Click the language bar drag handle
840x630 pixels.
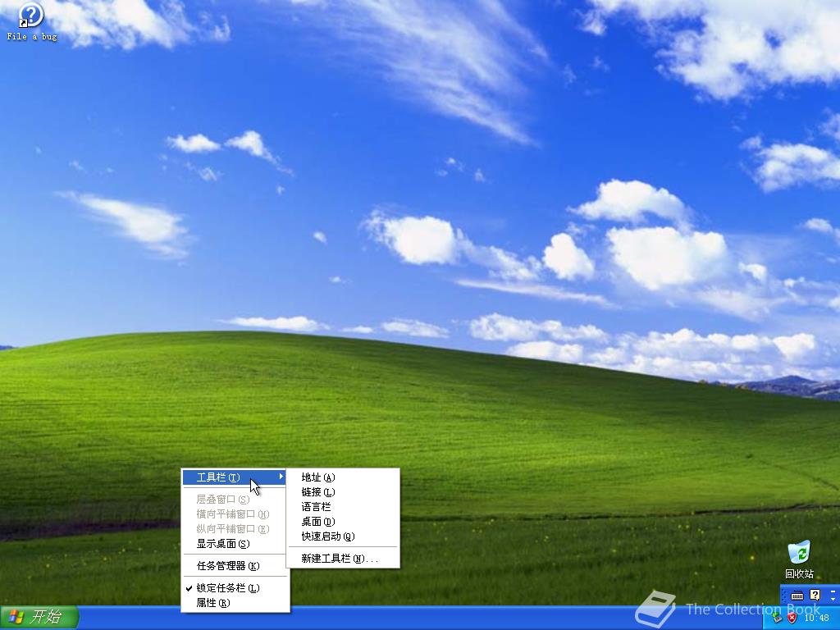pyautogui.click(x=783, y=596)
